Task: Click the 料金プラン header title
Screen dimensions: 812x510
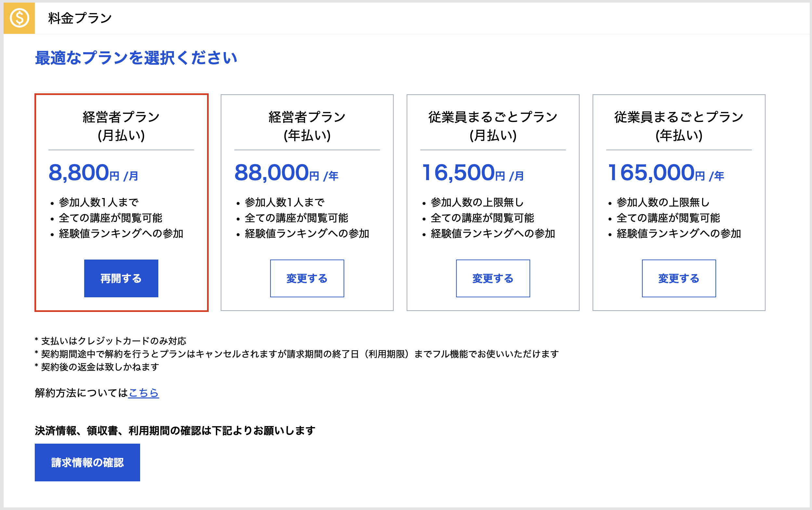Action: coord(80,18)
